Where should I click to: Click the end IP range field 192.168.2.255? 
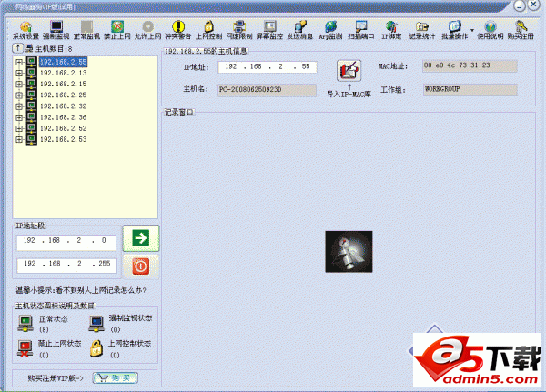66,266
